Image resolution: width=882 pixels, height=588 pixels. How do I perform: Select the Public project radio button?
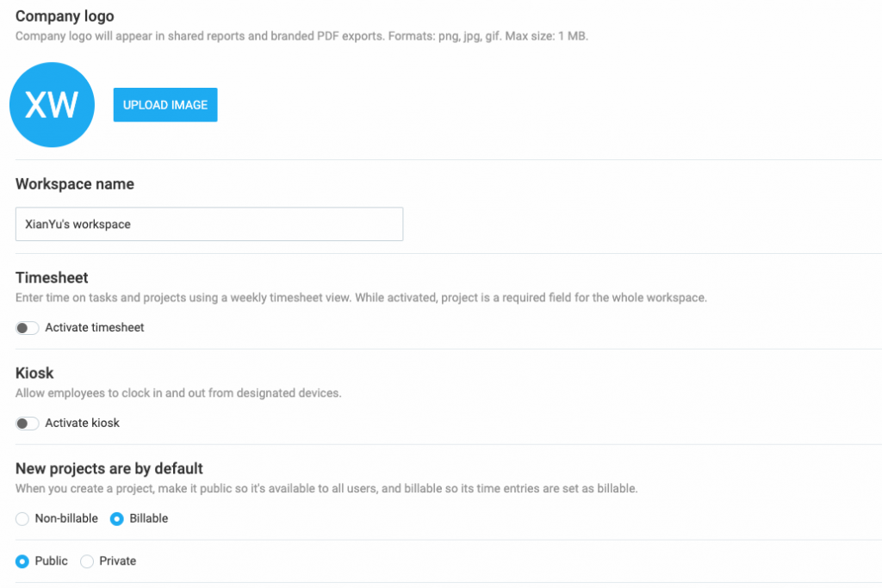coord(22,561)
